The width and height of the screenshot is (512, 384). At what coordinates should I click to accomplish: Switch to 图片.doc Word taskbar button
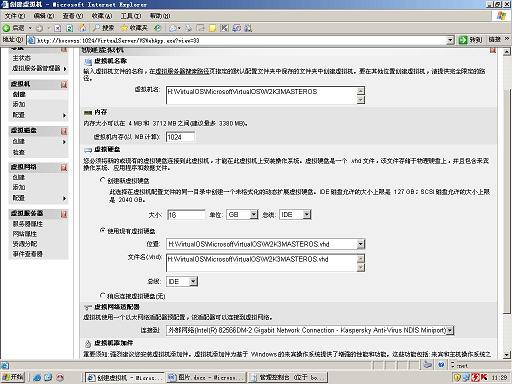pos(206,377)
